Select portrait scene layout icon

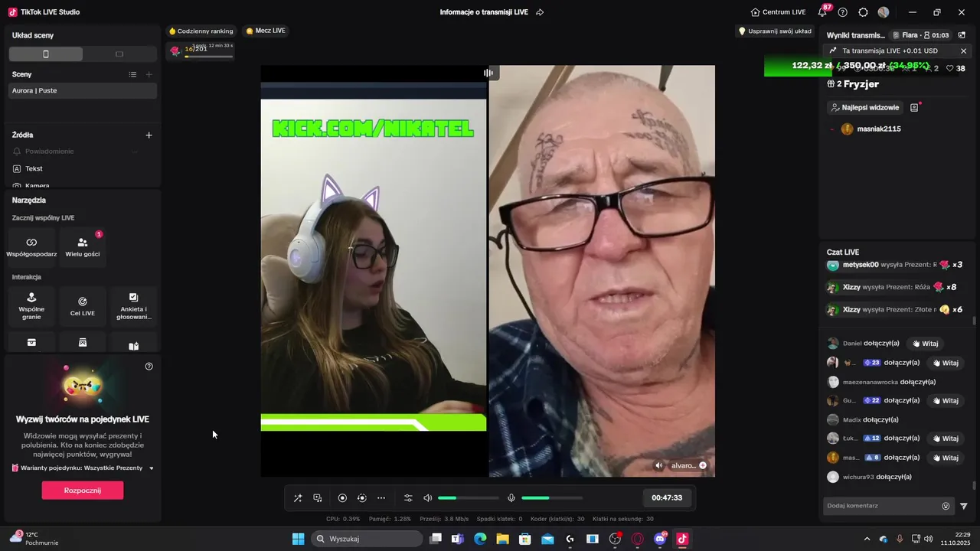click(46, 54)
